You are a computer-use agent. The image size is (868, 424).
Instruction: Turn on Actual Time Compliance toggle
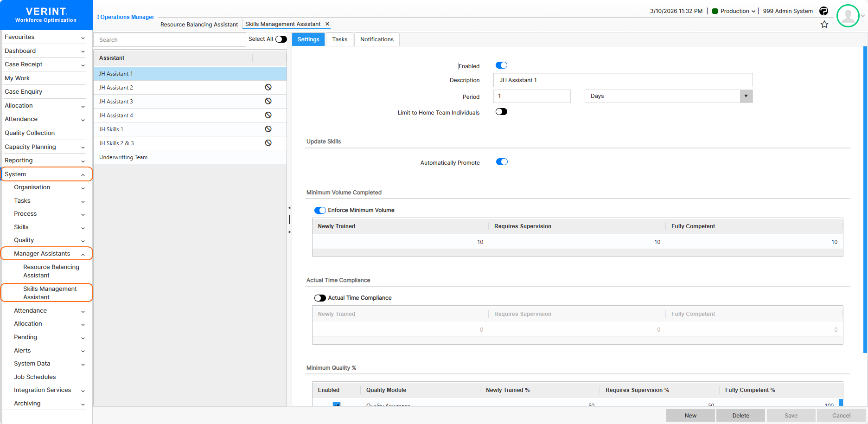(320, 298)
